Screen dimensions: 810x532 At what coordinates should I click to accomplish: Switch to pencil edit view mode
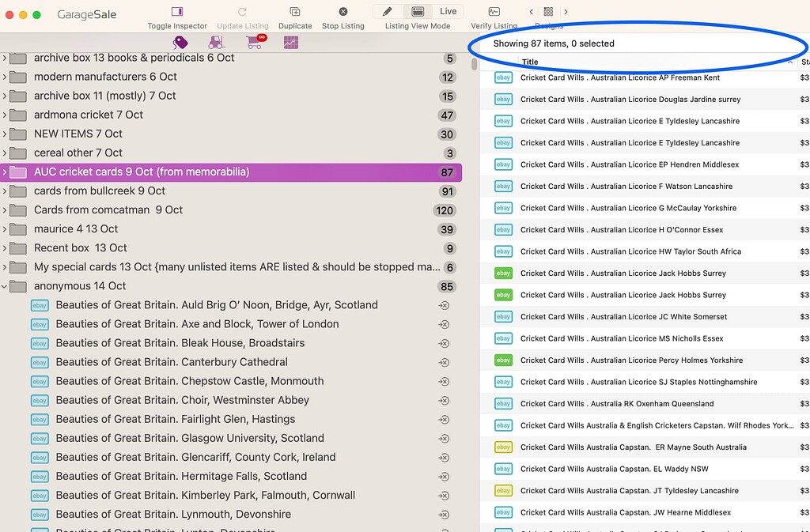click(x=388, y=11)
